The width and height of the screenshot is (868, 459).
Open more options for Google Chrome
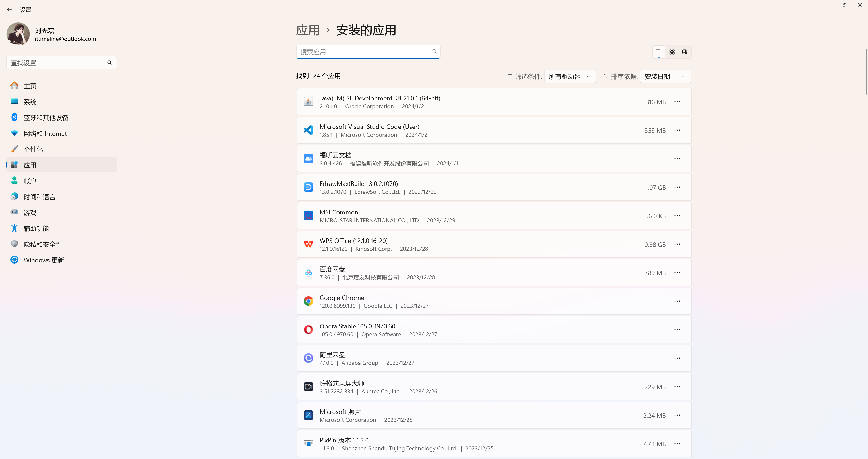point(677,301)
